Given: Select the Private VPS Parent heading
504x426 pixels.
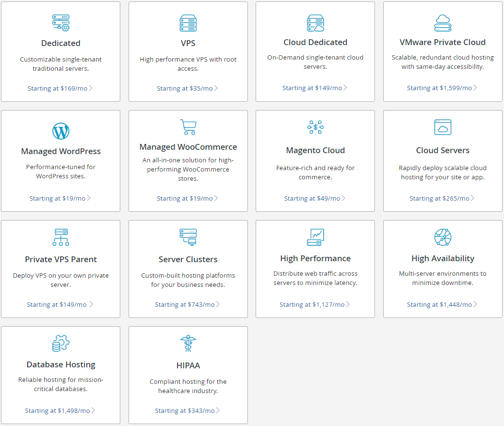Looking at the screenshot, I should pos(61,259).
